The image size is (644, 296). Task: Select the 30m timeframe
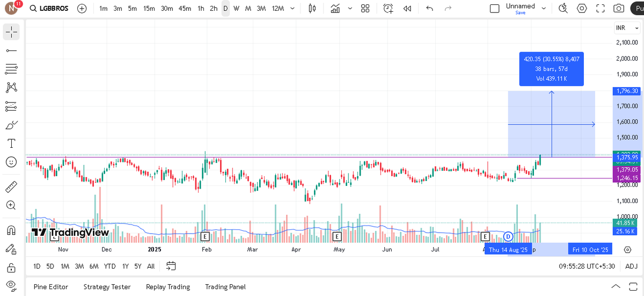pos(167,9)
